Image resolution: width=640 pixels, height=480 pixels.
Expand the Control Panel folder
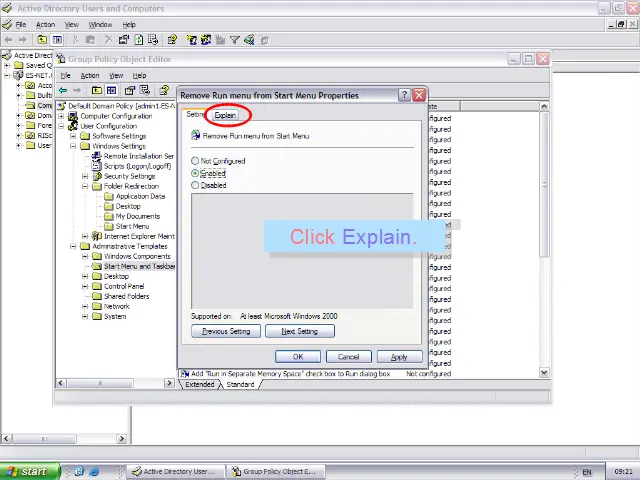pos(85,287)
